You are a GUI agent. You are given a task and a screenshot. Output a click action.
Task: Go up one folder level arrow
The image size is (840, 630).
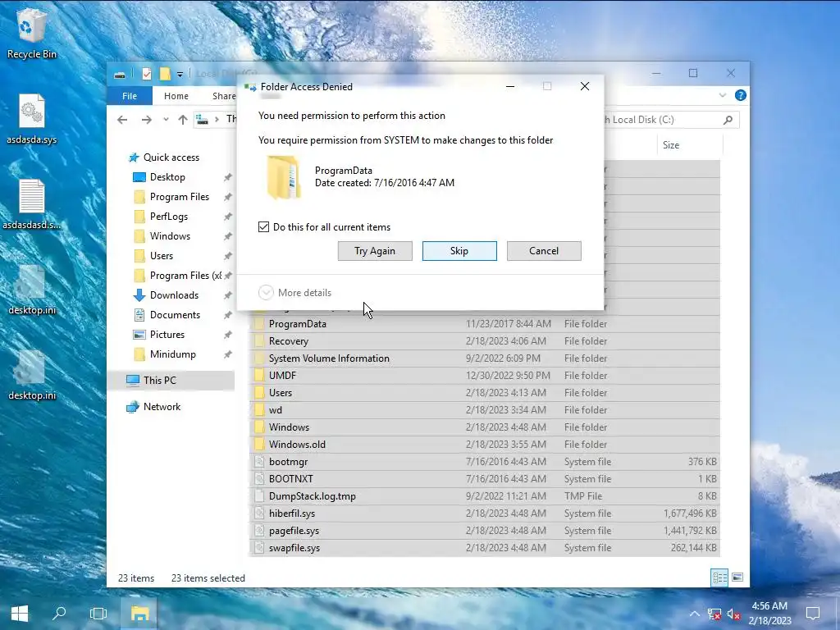pos(183,120)
